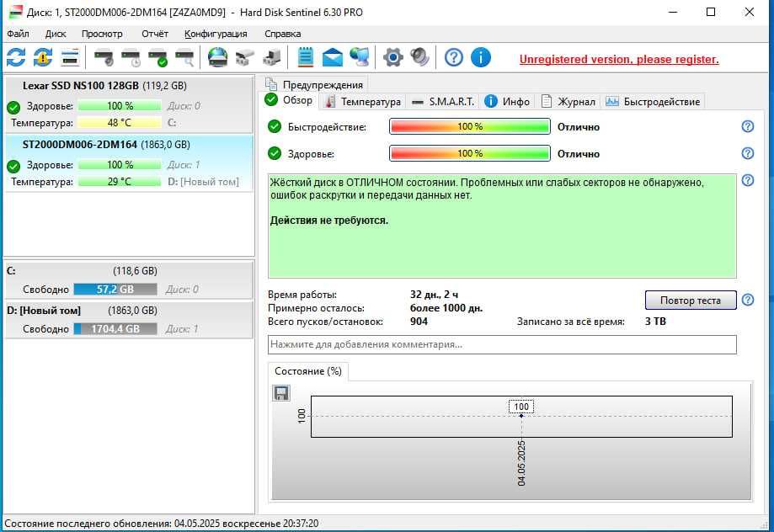Click the green disk status description box
The image size is (774, 532).
click(x=502, y=226)
